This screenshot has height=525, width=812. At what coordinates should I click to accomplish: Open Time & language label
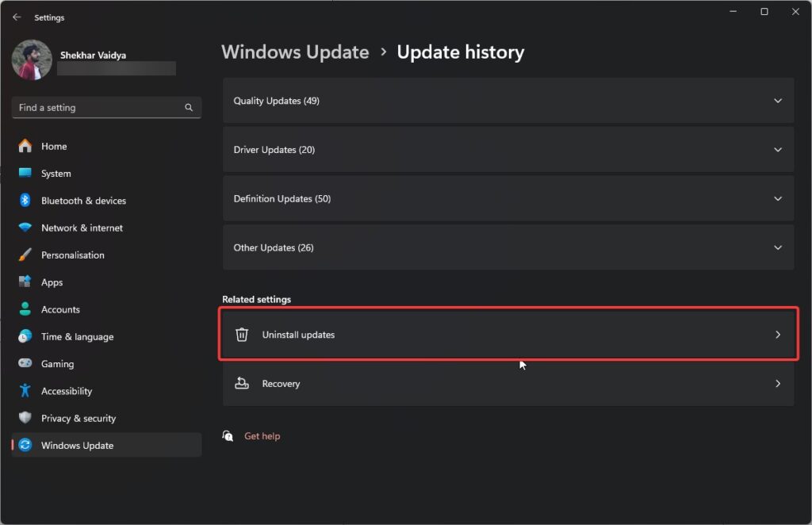tap(77, 336)
